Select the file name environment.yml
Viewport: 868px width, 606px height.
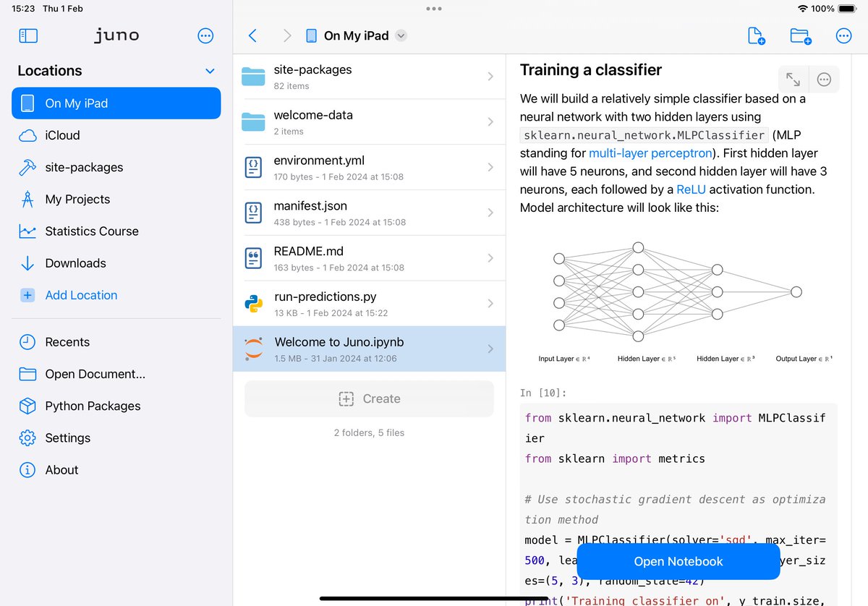[319, 161]
